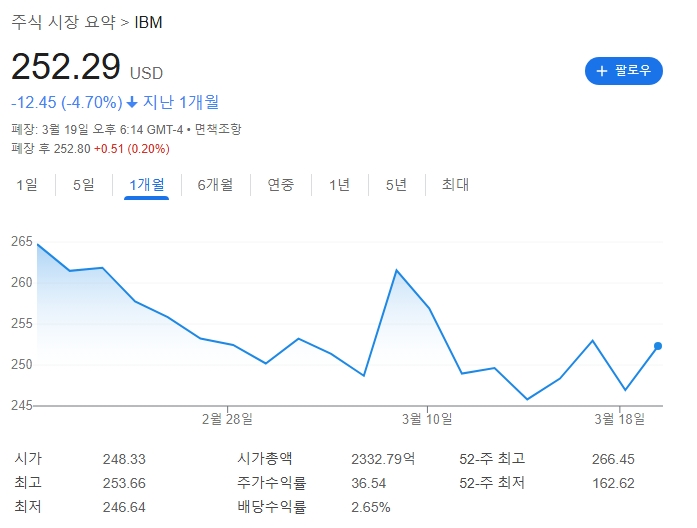The image size is (697, 528).
Task: Click the after-hours 252.80 price text
Action: 72,148
